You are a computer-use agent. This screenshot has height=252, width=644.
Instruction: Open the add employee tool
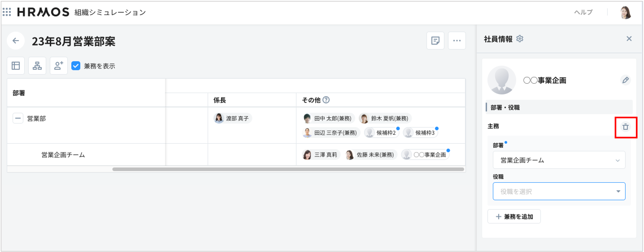point(58,66)
